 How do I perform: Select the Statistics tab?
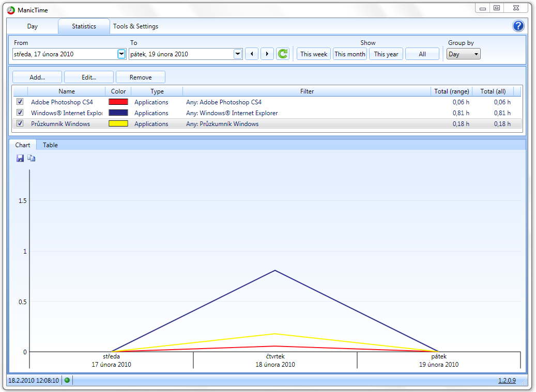84,26
